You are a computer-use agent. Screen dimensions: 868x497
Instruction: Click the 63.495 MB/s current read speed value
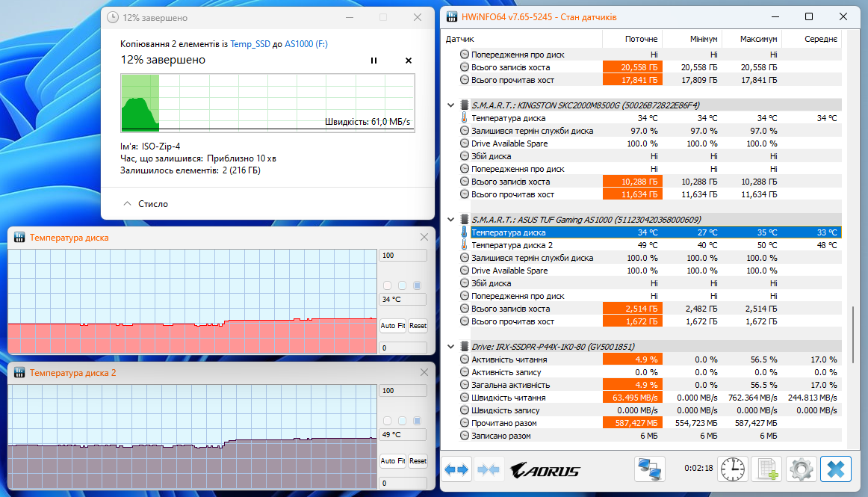632,398
